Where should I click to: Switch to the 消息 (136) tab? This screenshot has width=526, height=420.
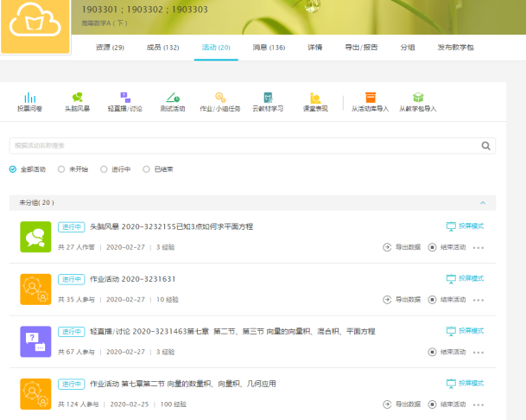click(x=269, y=48)
